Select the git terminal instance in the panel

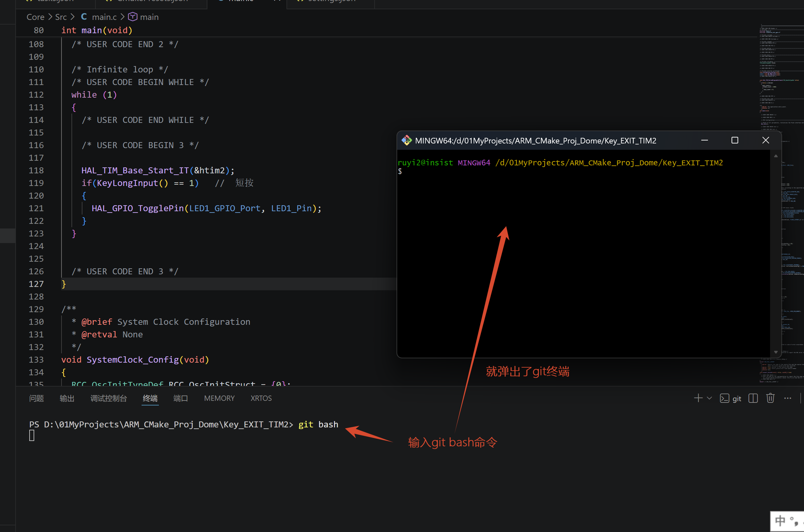730,398
